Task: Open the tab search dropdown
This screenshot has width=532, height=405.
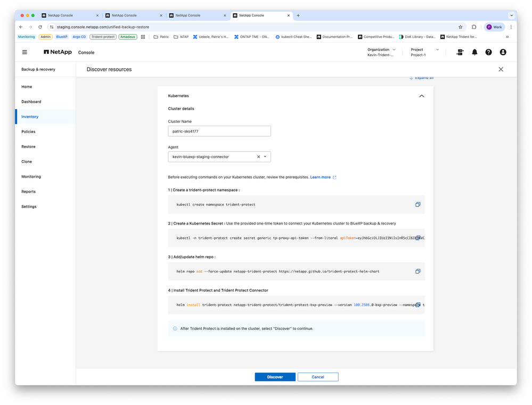Action: [511, 15]
